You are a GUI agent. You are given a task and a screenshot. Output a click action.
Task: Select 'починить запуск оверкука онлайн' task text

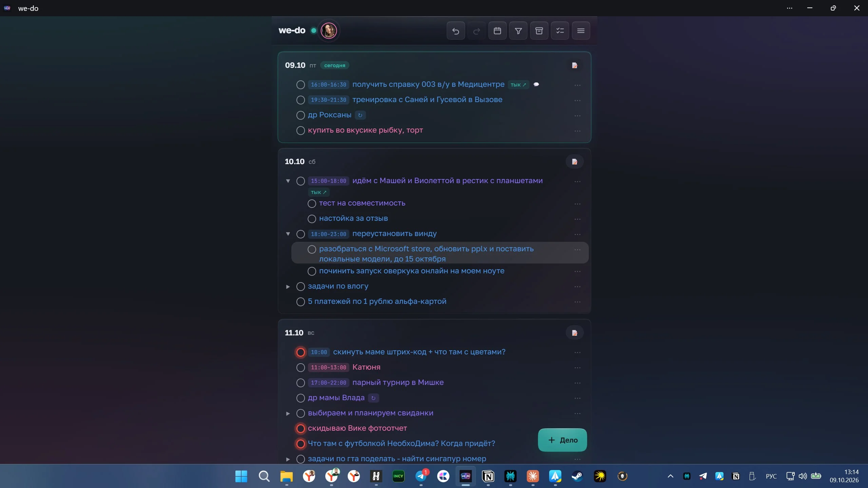(411, 271)
